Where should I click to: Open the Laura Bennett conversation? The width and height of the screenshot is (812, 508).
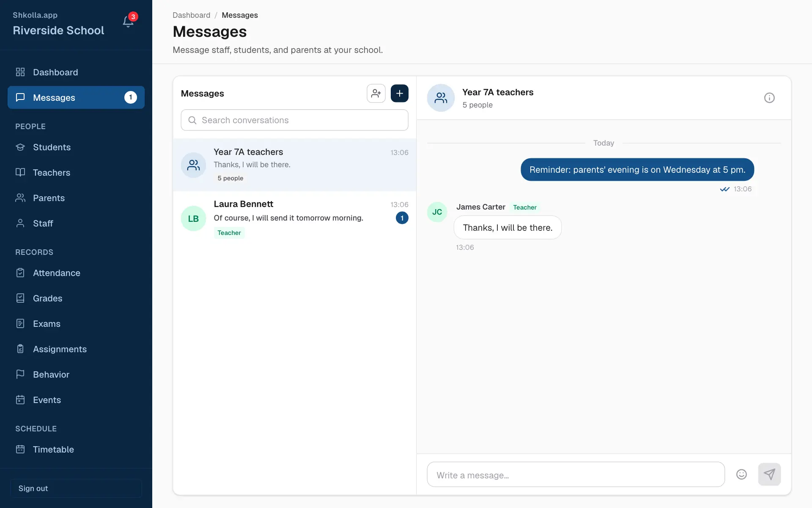(x=294, y=218)
